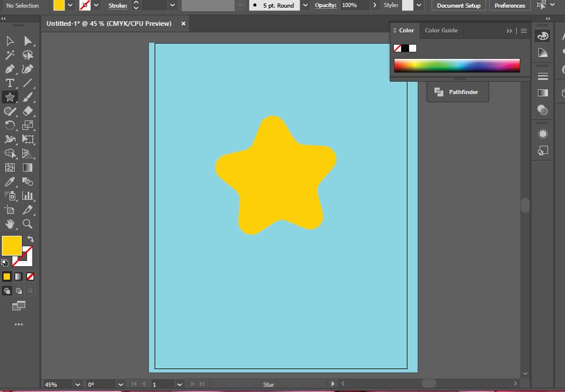
Task: Open Edit Toolbar three dots
Action: (19, 324)
